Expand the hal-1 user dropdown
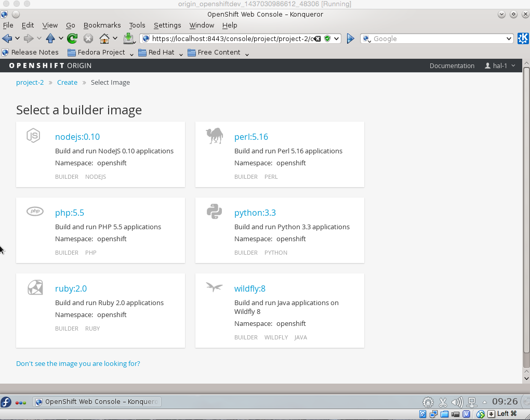Screen dimensions: 530x420 click(x=500, y=66)
